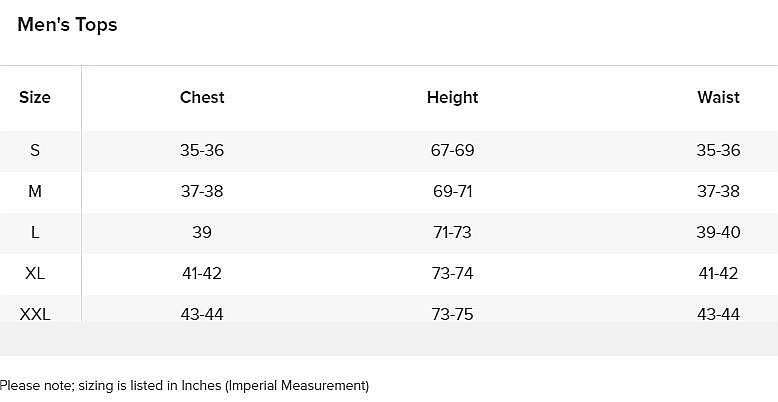Click the XL size row label

click(x=35, y=273)
